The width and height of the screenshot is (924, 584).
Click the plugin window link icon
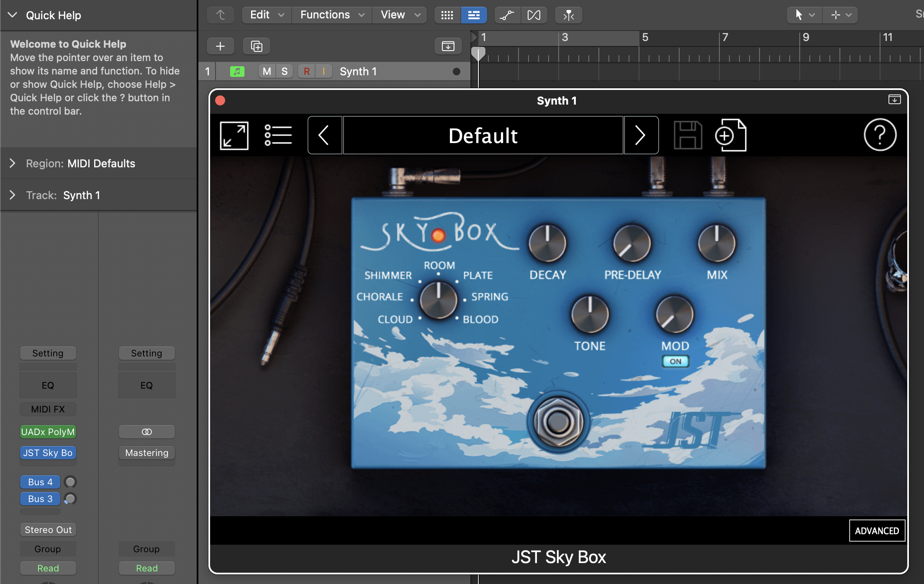coord(894,100)
